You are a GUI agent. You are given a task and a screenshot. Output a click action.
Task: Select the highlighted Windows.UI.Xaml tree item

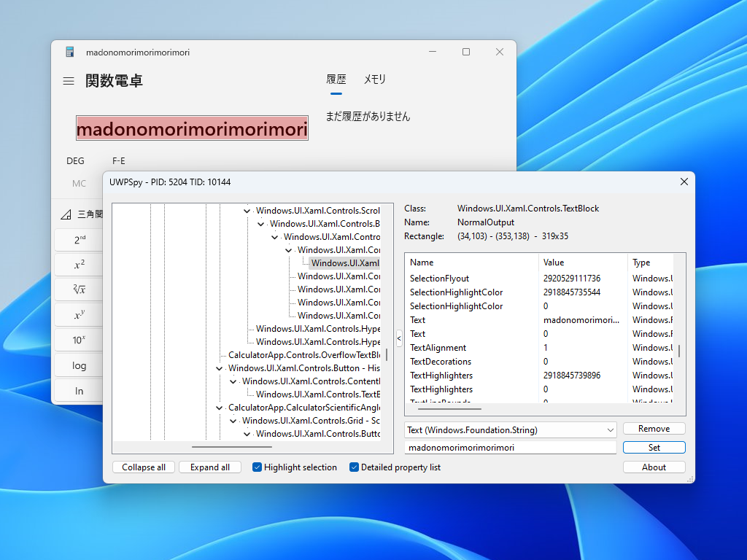point(345,262)
